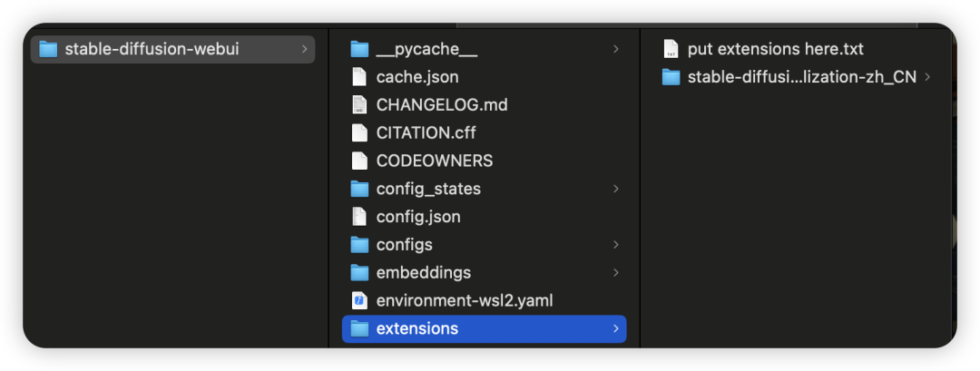Select the __pycache__ name label
Screen dimensions: 980x371
426,49
